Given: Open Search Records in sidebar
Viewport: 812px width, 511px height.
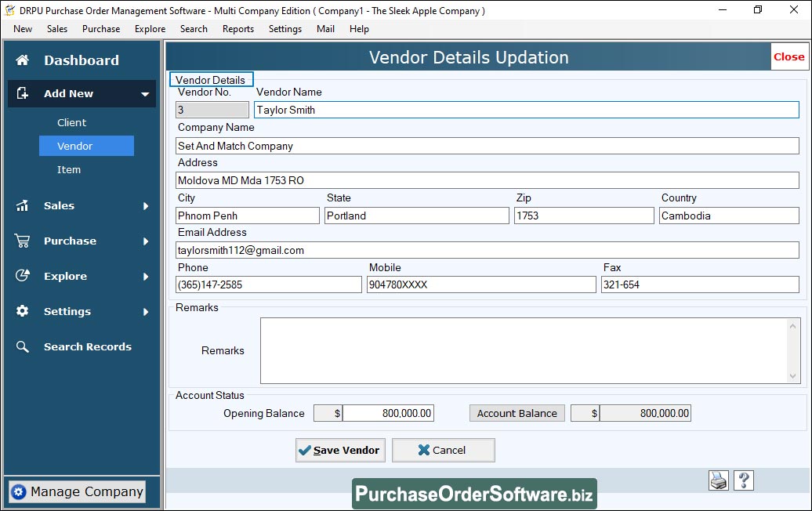Looking at the screenshot, I should coord(88,347).
